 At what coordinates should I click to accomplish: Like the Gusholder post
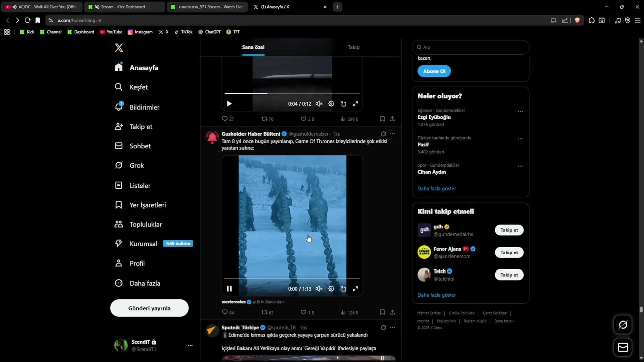tap(307, 312)
